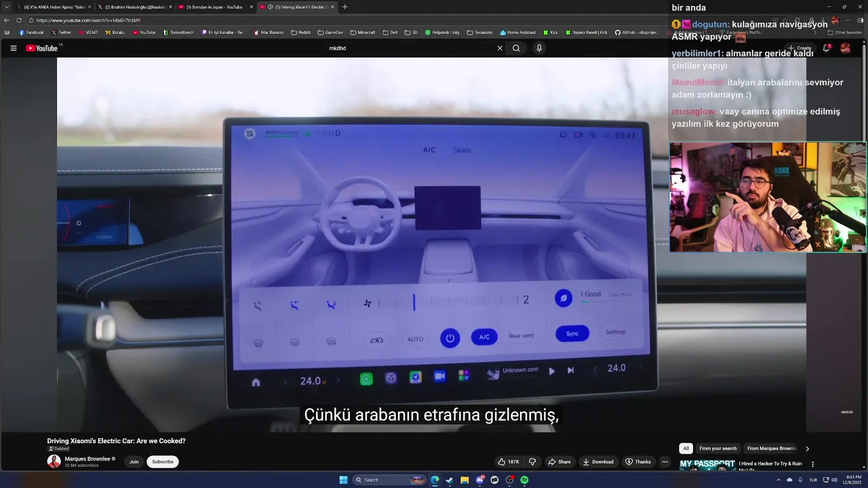Go back in browser
868x488 pixels.
7,20
